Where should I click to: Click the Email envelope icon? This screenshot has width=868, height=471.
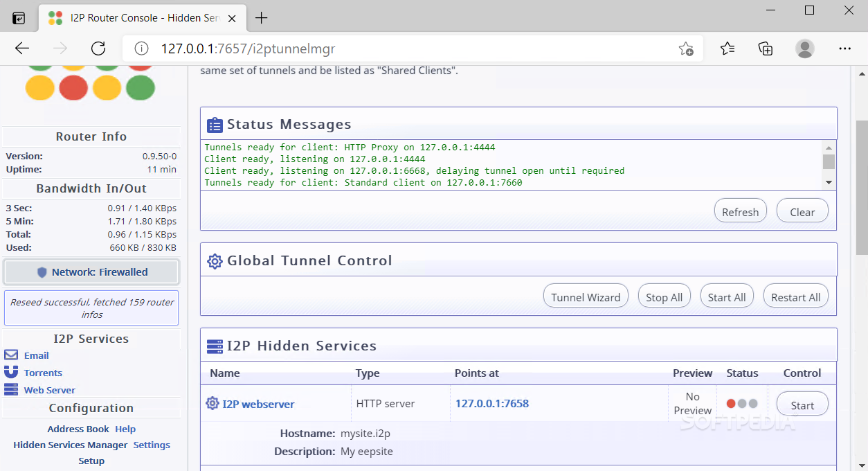[x=11, y=355]
